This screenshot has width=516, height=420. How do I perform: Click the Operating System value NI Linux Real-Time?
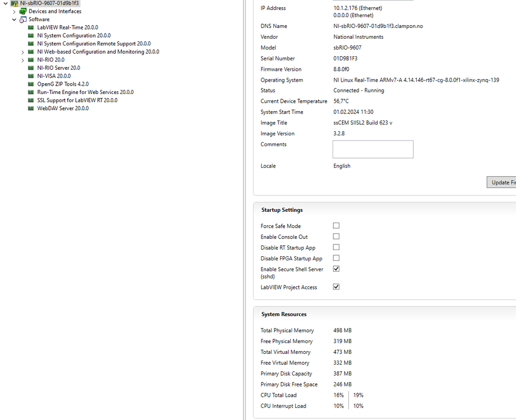tap(416, 80)
